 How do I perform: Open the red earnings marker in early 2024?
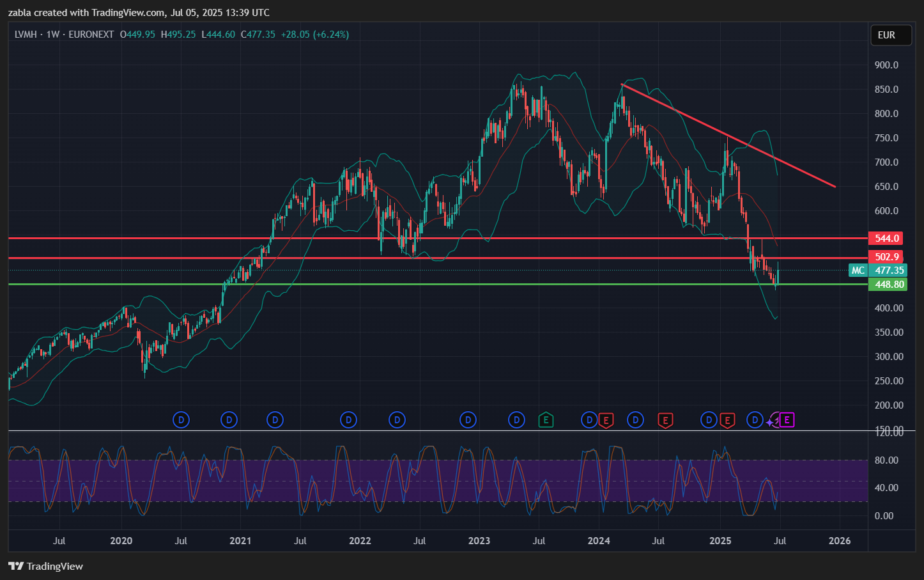[606, 420]
